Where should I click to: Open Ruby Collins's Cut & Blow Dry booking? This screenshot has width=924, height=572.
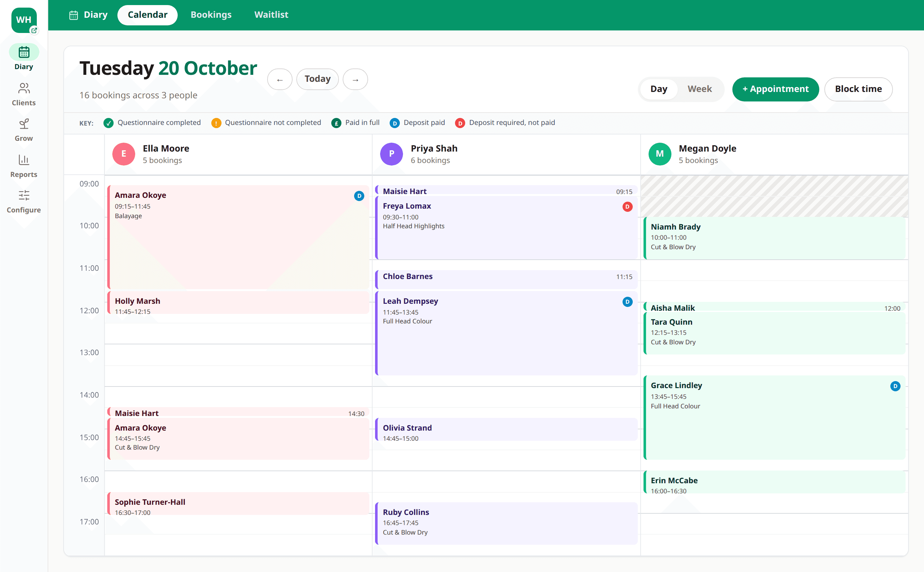(506, 523)
